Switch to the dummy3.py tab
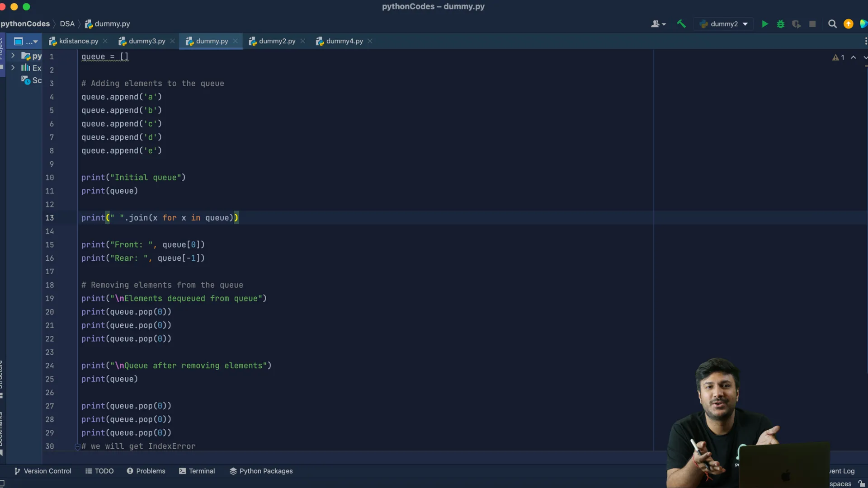 tap(146, 41)
